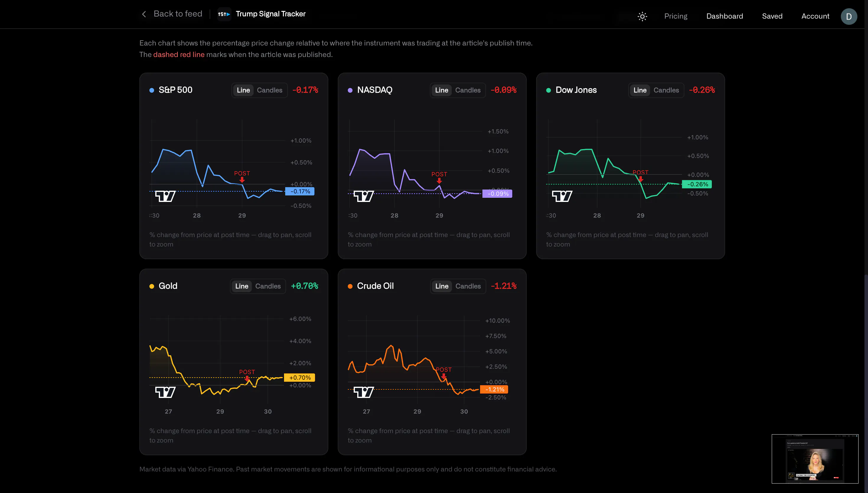Click the back arrow chevron icon
The image size is (868, 493).
(144, 14)
